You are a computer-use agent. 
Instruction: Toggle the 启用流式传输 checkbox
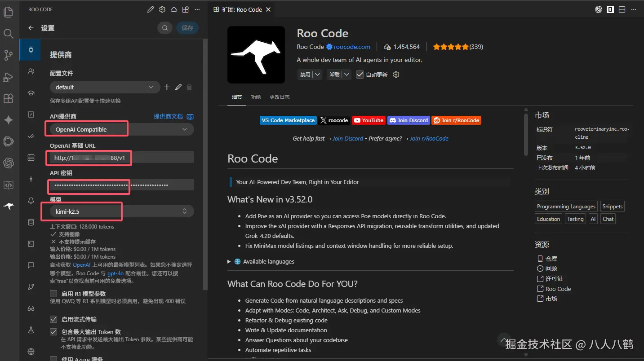point(53,319)
